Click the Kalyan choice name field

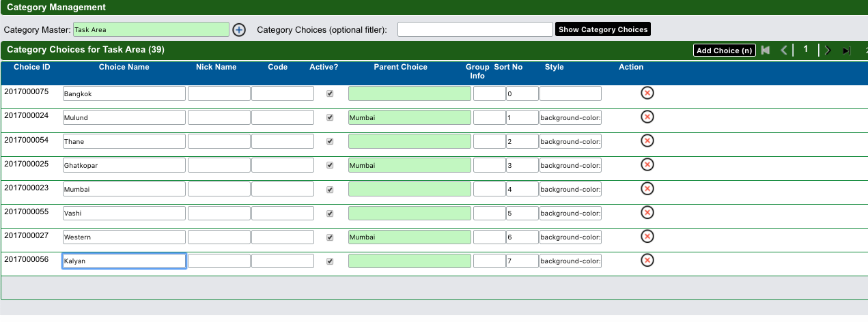[x=124, y=261]
